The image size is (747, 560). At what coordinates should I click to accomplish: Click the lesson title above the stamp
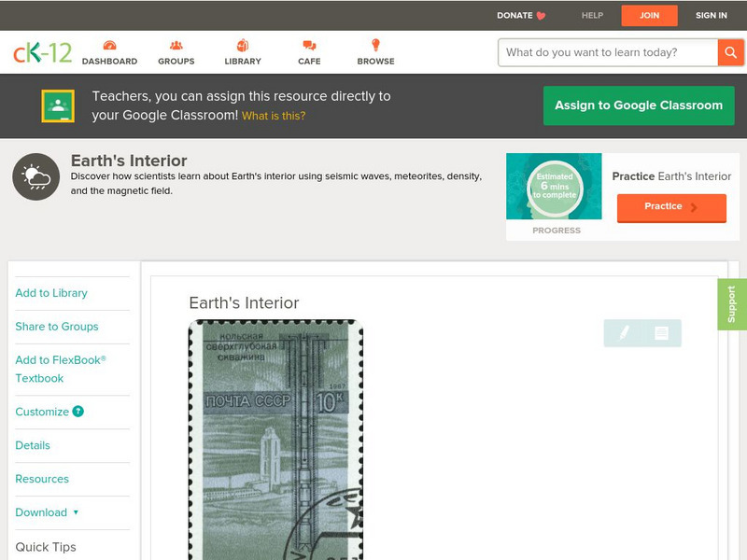244,302
